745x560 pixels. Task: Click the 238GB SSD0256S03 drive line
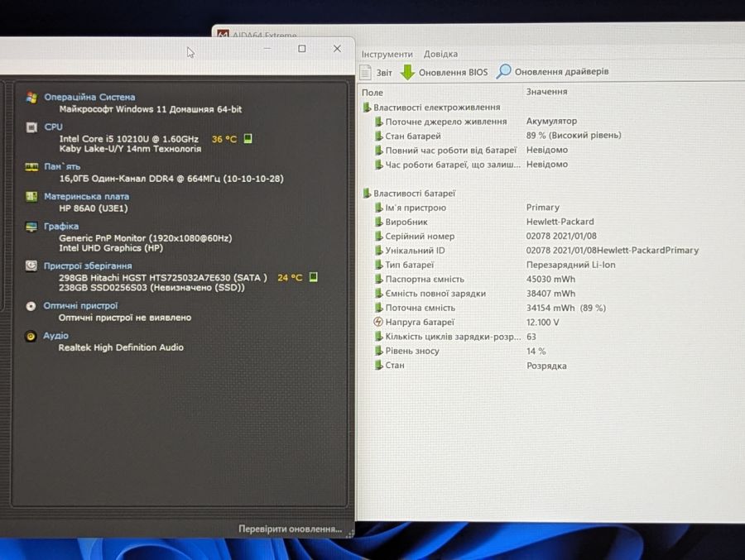pos(151,287)
